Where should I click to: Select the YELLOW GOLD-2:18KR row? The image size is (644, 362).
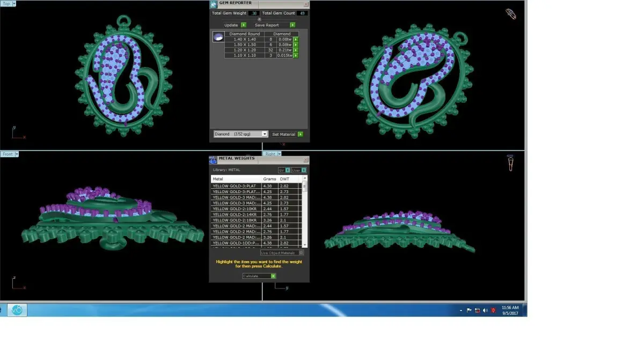pos(256,220)
